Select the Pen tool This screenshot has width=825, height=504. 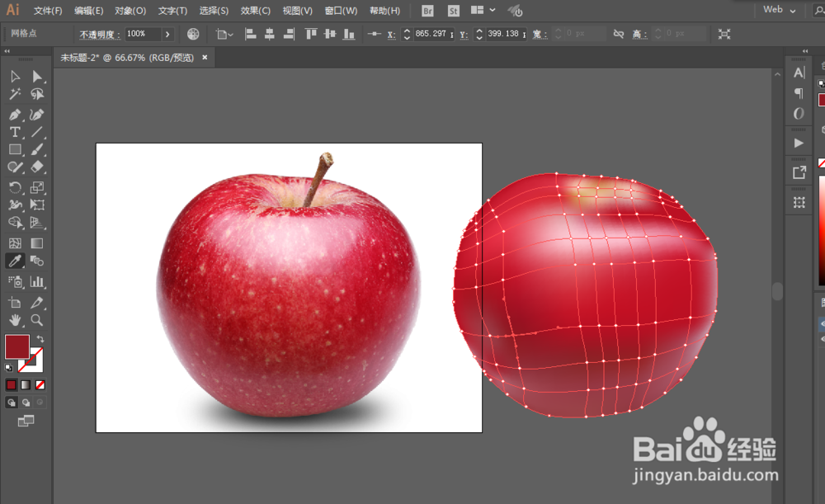pyautogui.click(x=15, y=115)
